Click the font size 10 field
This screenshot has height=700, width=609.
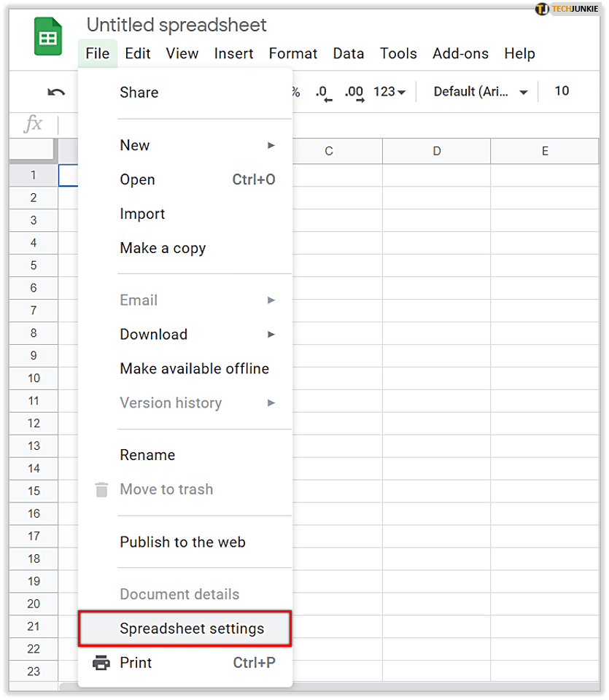click(562, 91)
